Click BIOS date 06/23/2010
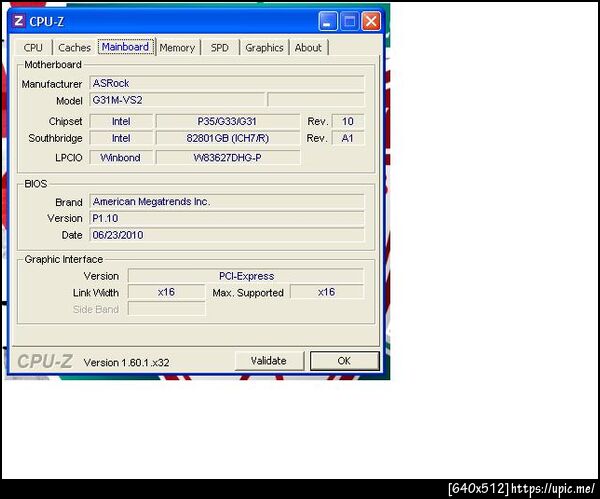The width and height of the screenshot is (600, 499). (x=227, y=235)
